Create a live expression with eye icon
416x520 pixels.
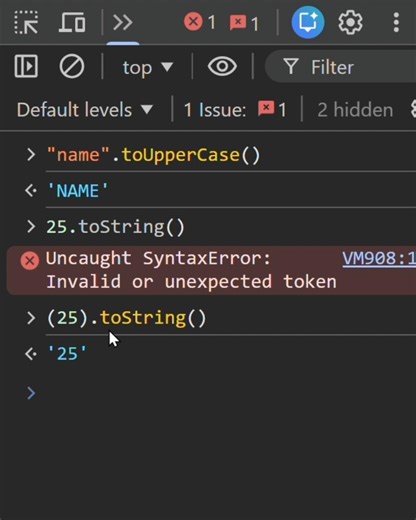coord(222,66)
